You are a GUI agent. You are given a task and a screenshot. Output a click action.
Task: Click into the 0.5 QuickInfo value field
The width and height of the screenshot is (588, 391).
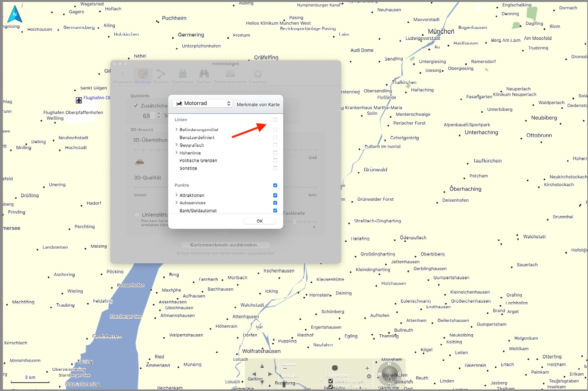tap(148, 115)
